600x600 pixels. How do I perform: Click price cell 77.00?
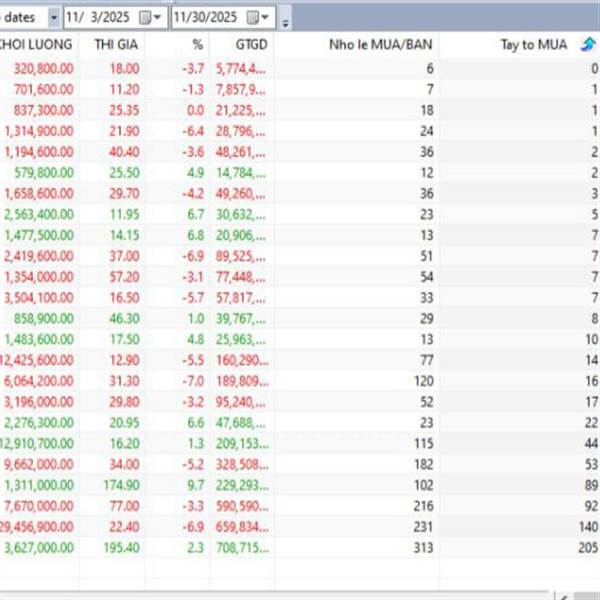[x=124, y=506]
